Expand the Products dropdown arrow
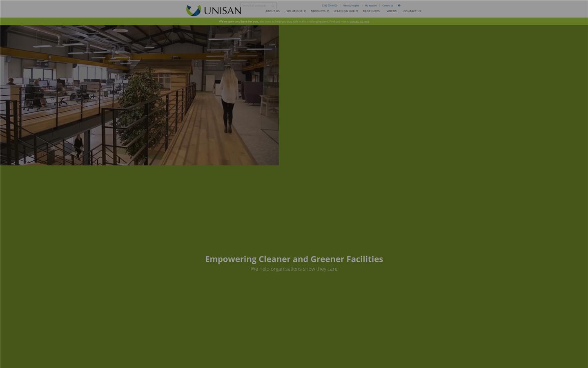The height and width of the screenshot is (368, 588). pyautogui.click(x=328, y=11)
